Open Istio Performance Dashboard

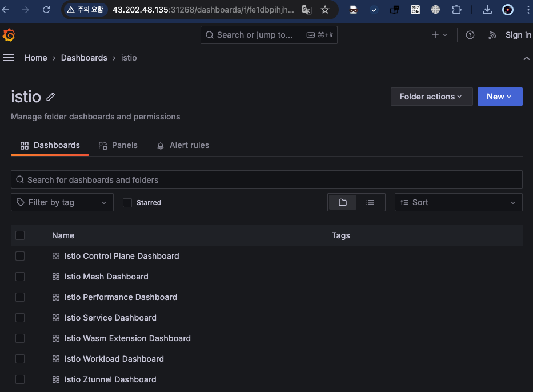(121, 297)
